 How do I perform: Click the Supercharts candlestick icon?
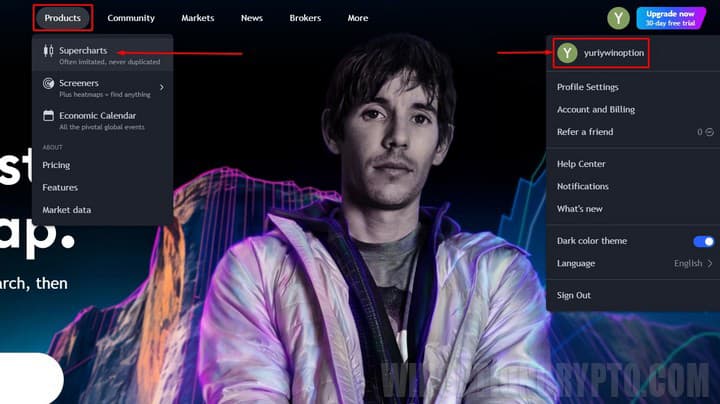48,51
